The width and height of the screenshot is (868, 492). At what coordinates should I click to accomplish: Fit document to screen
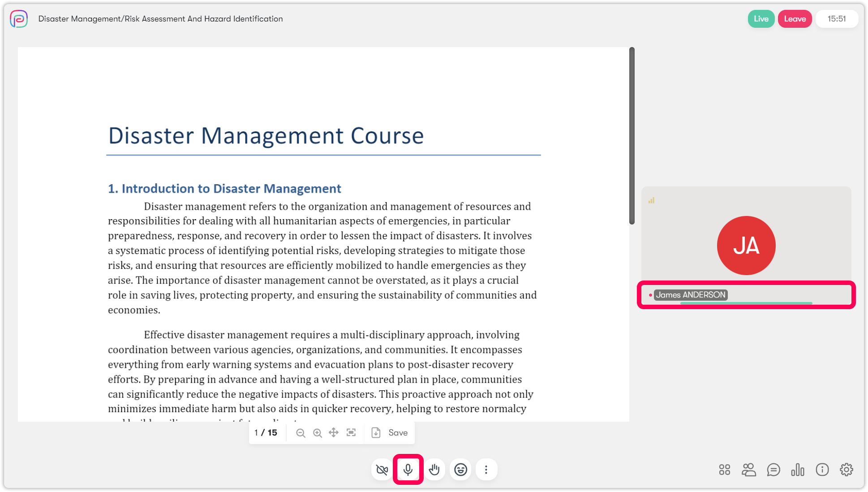point(351,433)
